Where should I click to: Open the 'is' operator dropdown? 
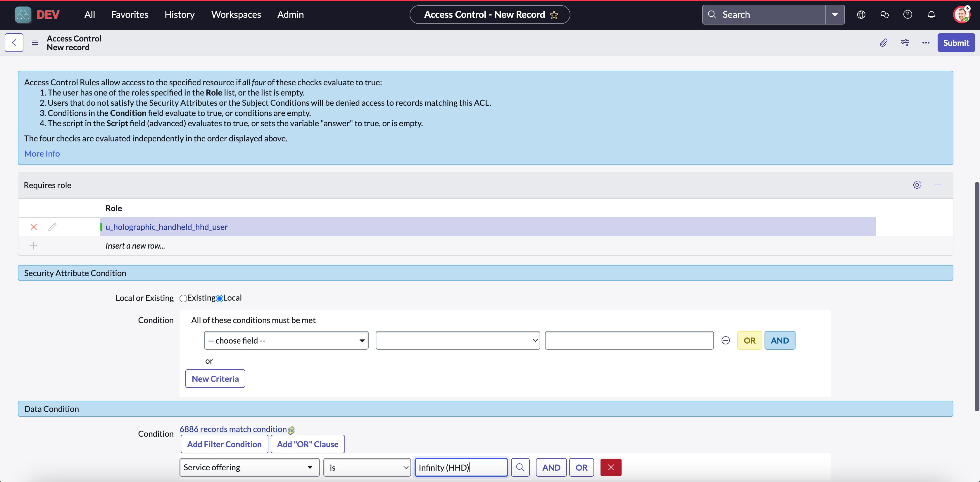(367, 467)
